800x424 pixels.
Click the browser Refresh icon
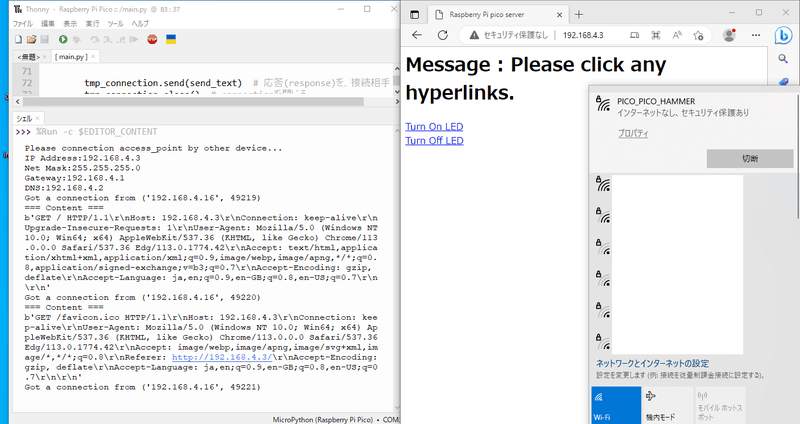click(445, 35)
